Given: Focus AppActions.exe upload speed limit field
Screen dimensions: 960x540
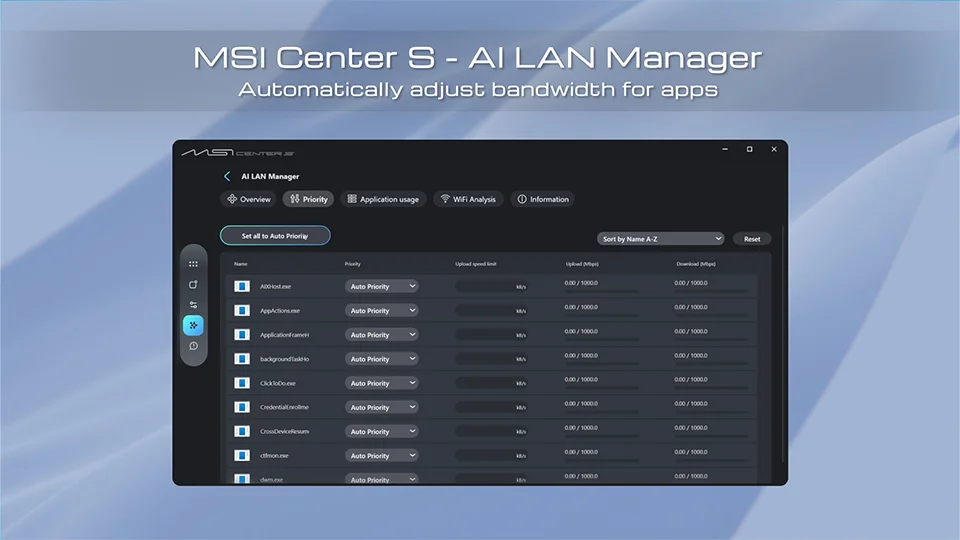Looking at the screenshot, I should click(492, 310).
